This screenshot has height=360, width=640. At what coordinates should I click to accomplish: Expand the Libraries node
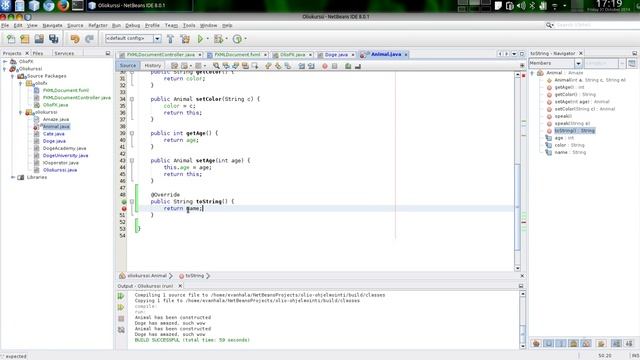pos(13,177)
